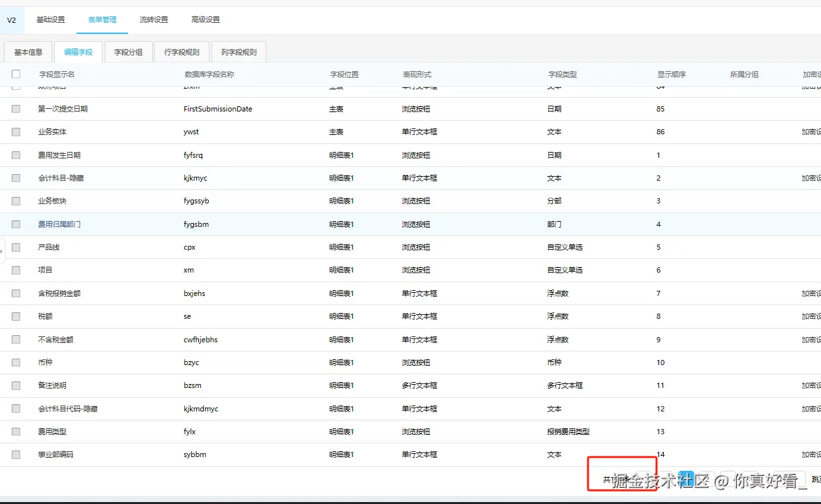
Task: Click the 自定义单选 type in the 产品线 row
Action: point(565,247)
